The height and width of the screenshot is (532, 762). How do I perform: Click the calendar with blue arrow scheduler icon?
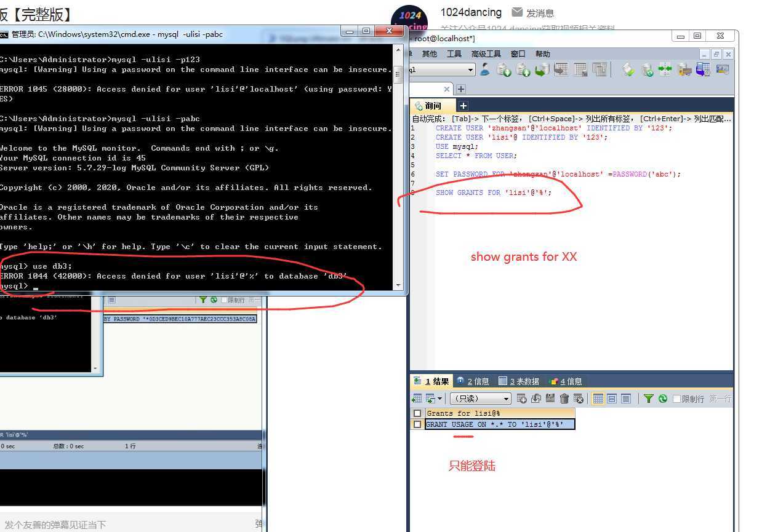coord(703,69)
